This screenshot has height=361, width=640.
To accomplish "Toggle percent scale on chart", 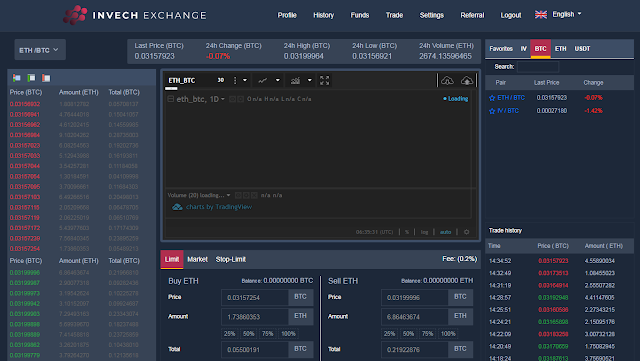I will click(x=407, y=232).
